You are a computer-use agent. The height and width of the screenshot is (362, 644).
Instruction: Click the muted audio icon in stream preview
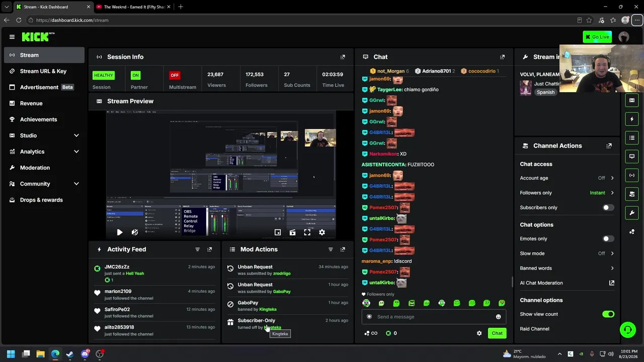click(134, 232)
